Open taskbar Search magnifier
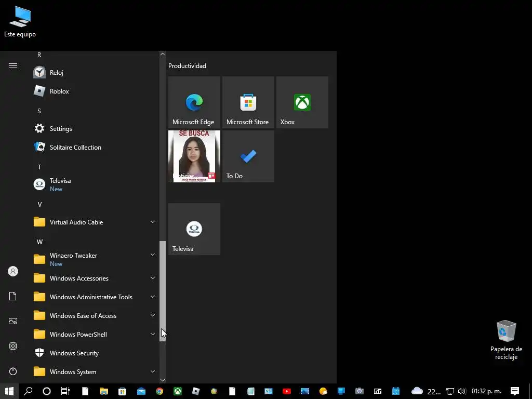This screenshot has height=399, width=532. pos(28,391)
